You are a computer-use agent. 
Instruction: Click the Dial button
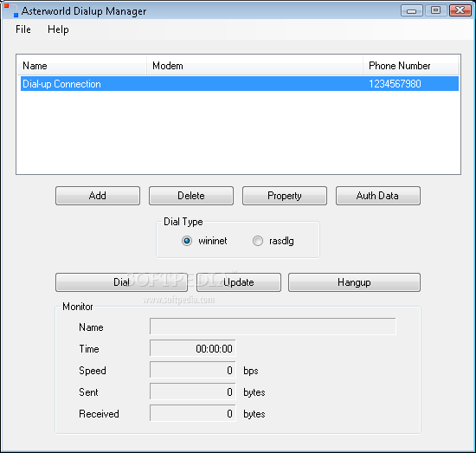(x=121, y=282)
